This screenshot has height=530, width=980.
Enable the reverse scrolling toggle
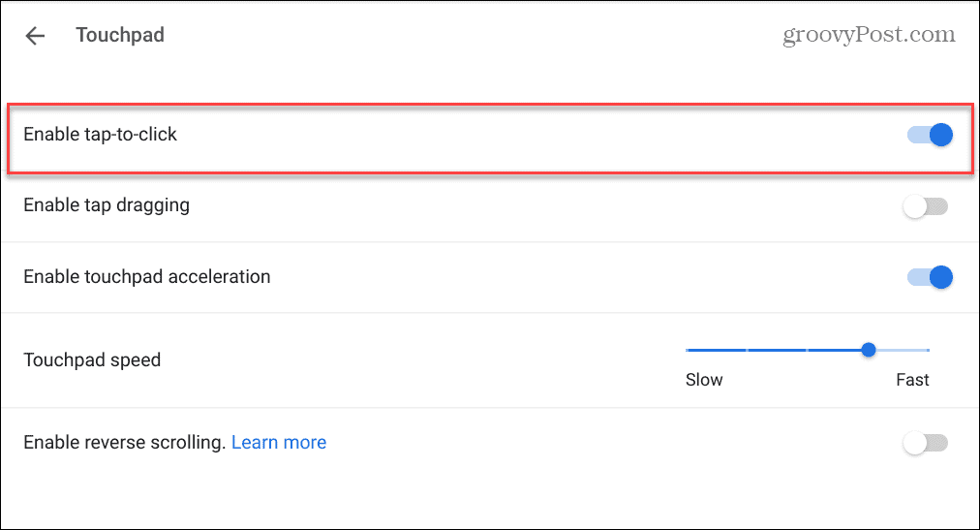[x=925, y=444]
